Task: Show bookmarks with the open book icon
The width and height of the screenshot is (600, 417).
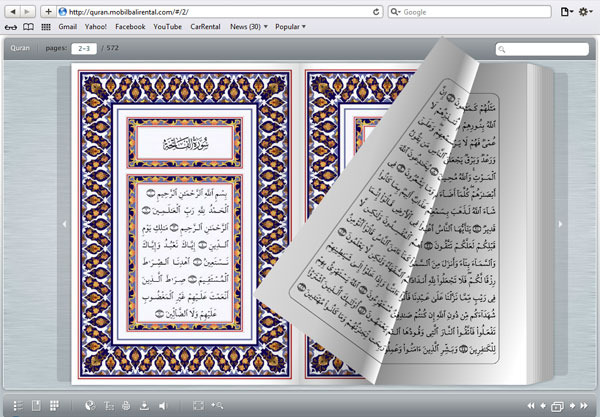Action: 29,27
